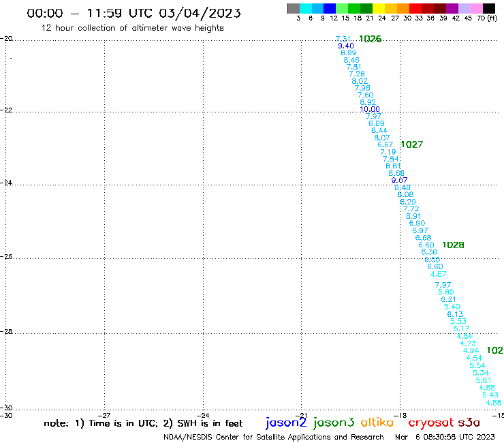Select the 8.91 wave height value
The height and width of the screenshot is (443, 504).
click(x=413, y=216)
